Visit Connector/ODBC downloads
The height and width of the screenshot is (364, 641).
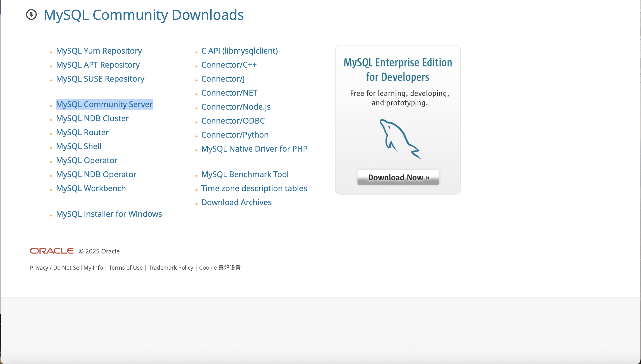click(x=233, y=121)
